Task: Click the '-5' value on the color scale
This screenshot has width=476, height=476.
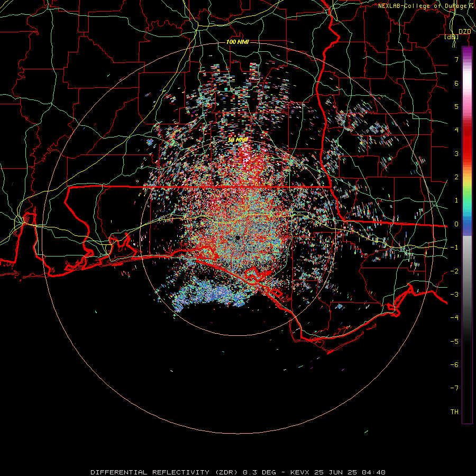Action: point(454,342)
